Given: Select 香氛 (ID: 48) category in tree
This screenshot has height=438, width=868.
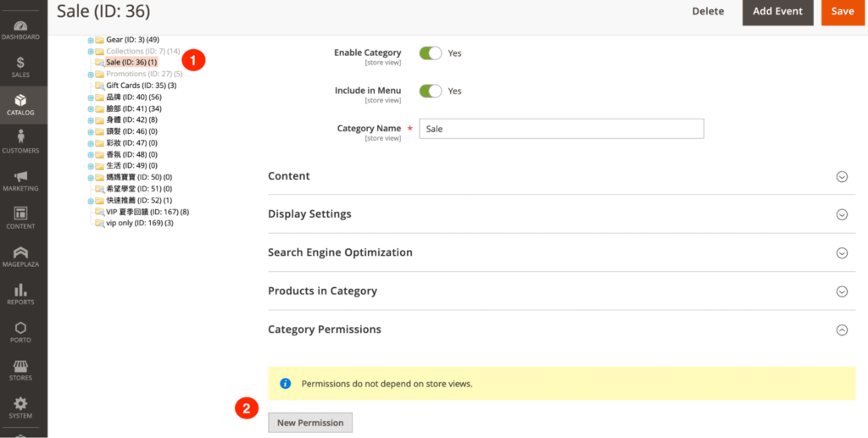Looking at the screenshot, I should click(131, 154).
